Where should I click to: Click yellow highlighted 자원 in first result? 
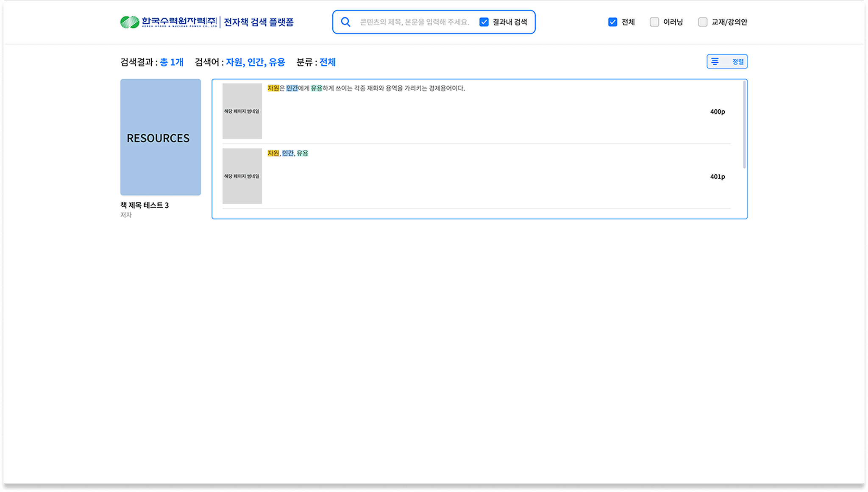pyautogui.click(x=273, y=88)
